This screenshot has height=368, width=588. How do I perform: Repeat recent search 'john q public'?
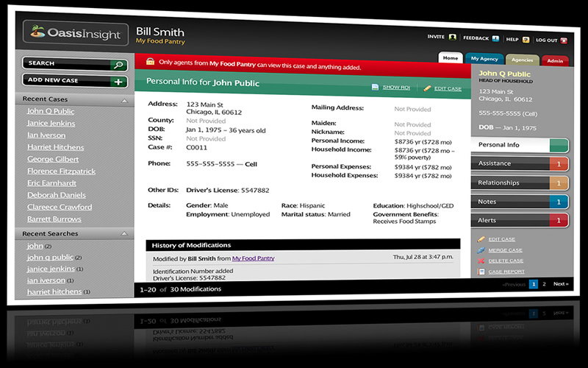[50, 257]
